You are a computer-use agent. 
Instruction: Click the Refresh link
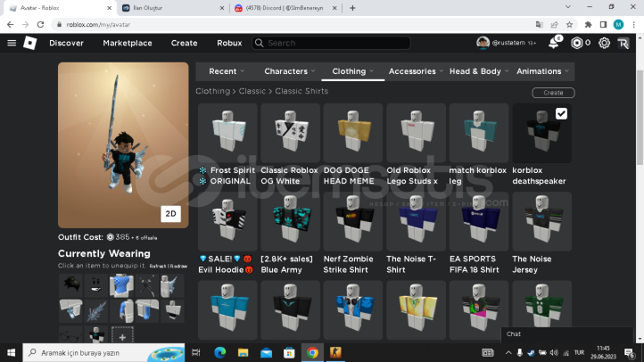158,267
